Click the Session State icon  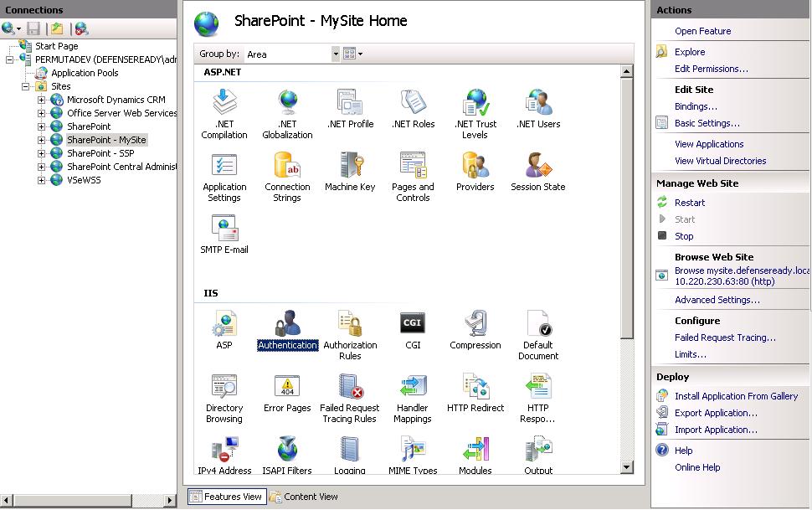pos(537,166)
